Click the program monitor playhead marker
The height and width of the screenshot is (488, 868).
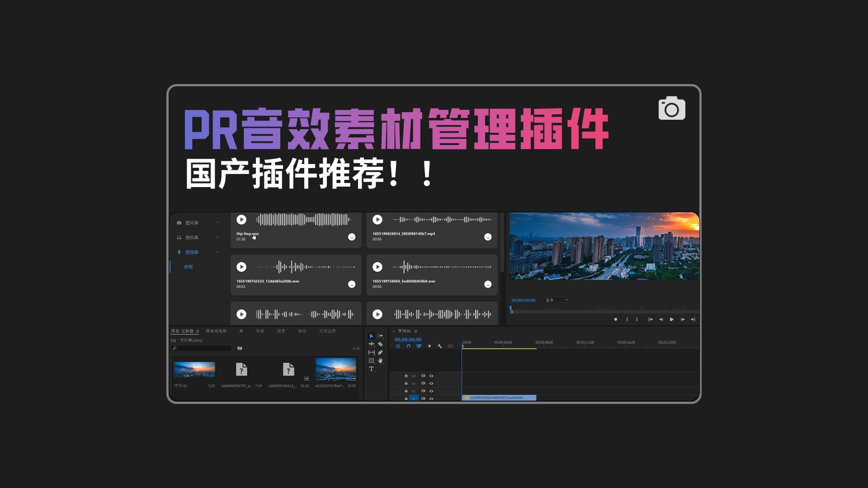[x=511, y=308]
